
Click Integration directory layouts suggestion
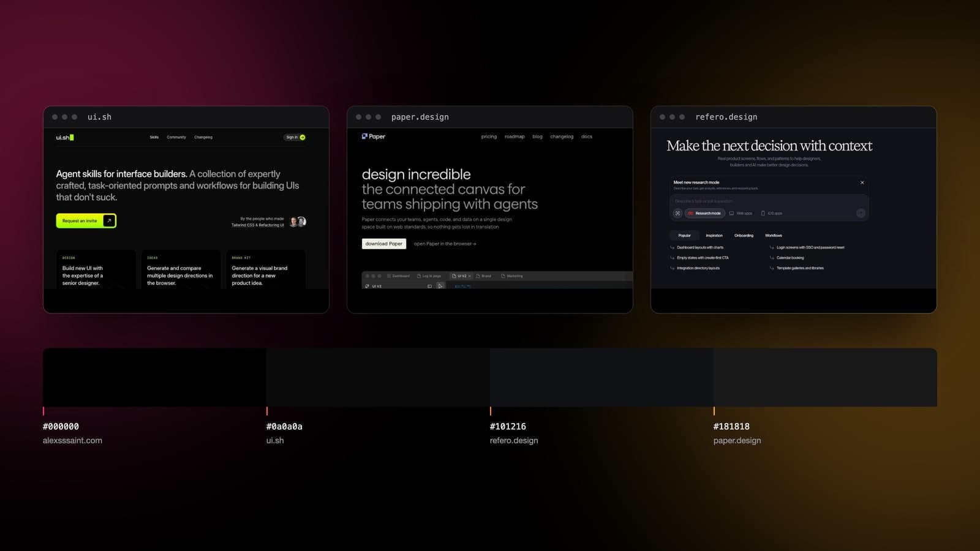click(695, 268)
